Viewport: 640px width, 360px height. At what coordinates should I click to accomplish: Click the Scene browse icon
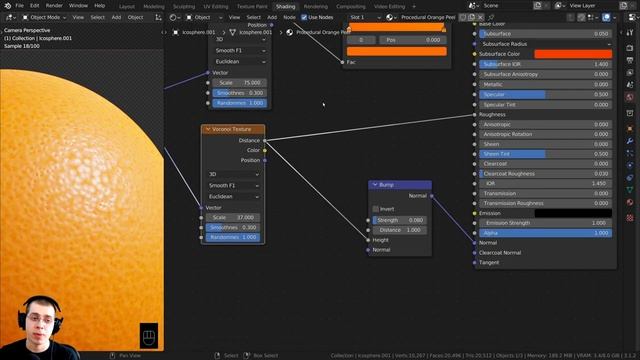(473, 6)
